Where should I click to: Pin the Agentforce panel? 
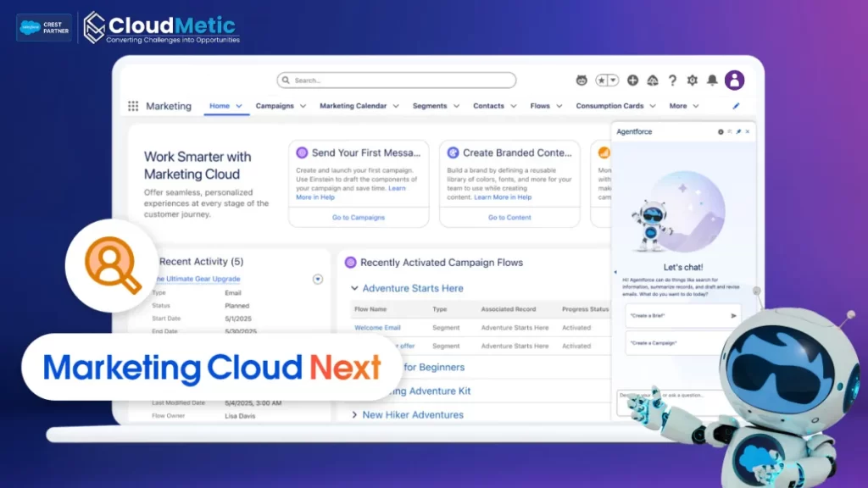[x=738, y=131]
